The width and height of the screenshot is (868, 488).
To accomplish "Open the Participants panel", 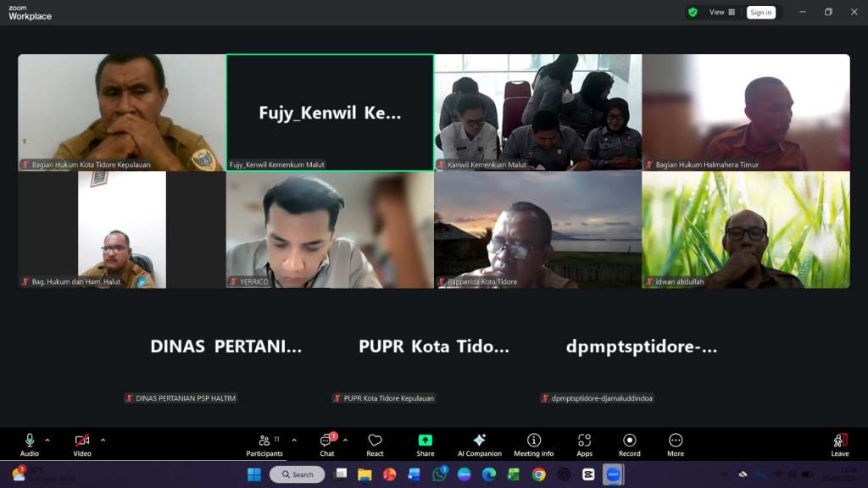I will (x=264, y=444).
